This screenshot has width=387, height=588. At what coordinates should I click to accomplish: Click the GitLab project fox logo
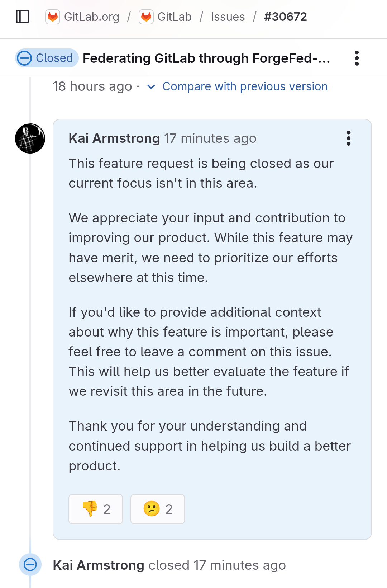146,17
